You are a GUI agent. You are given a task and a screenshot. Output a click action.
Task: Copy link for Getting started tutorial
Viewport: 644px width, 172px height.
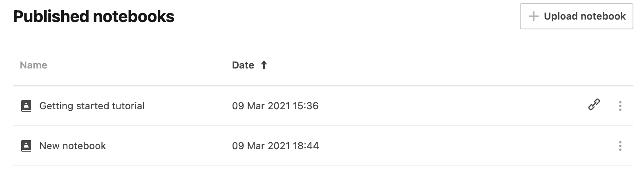[x=594, y=105]
